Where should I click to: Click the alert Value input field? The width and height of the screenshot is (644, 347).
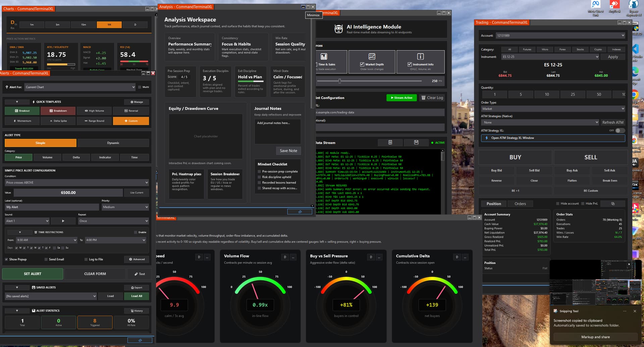pos(68,193)
